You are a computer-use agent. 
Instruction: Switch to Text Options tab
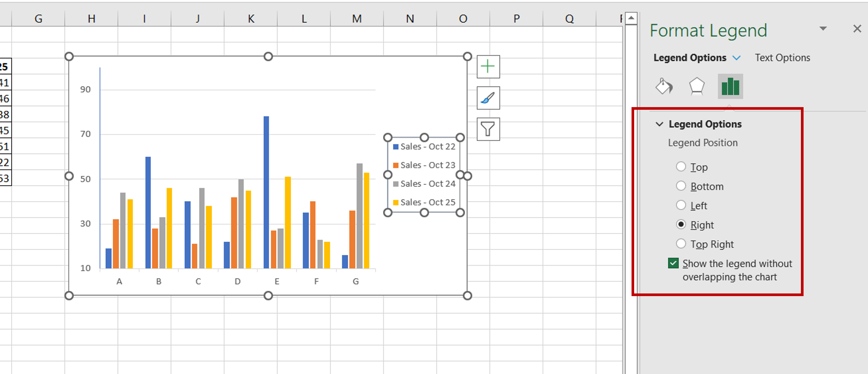tap(782, 58)
